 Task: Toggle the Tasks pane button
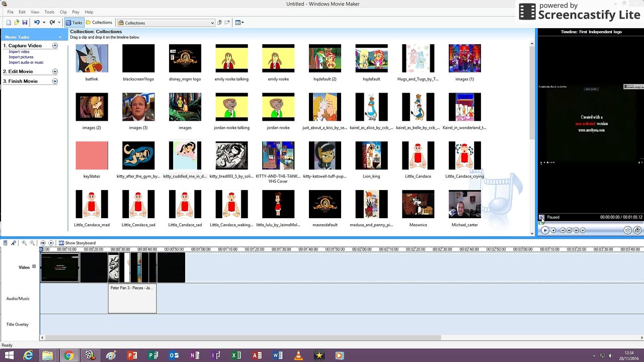74,23
